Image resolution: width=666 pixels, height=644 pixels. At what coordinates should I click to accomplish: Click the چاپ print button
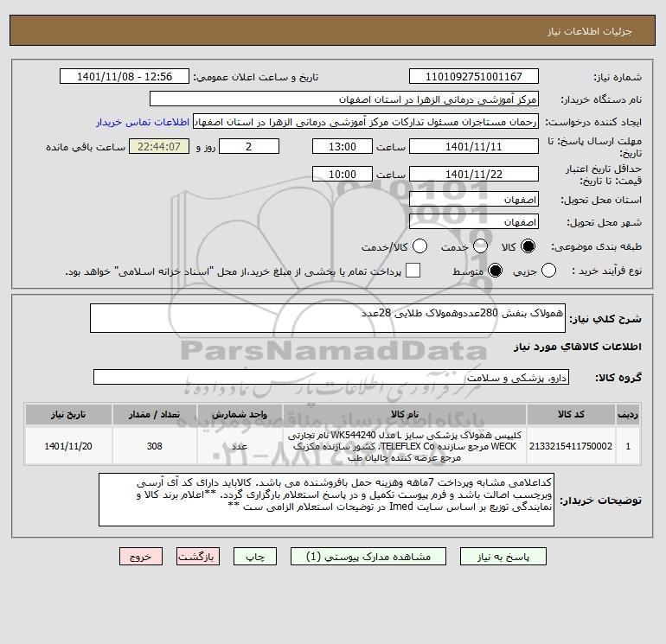255,557
